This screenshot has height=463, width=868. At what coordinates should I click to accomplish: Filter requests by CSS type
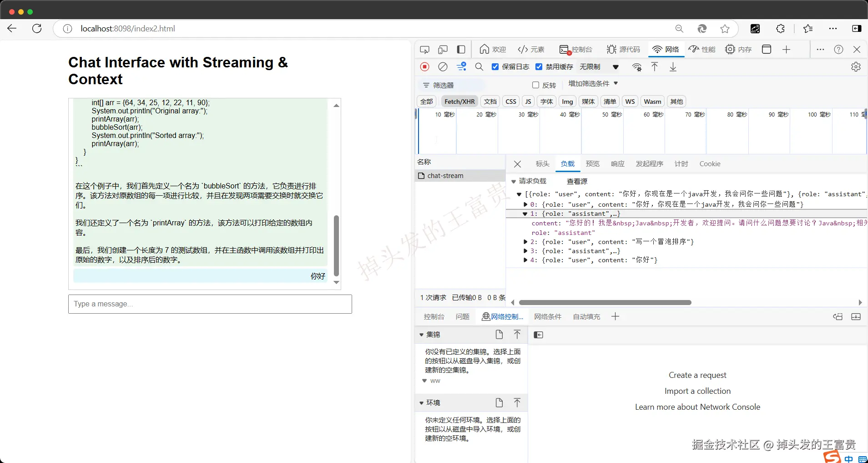pos(511,102)
